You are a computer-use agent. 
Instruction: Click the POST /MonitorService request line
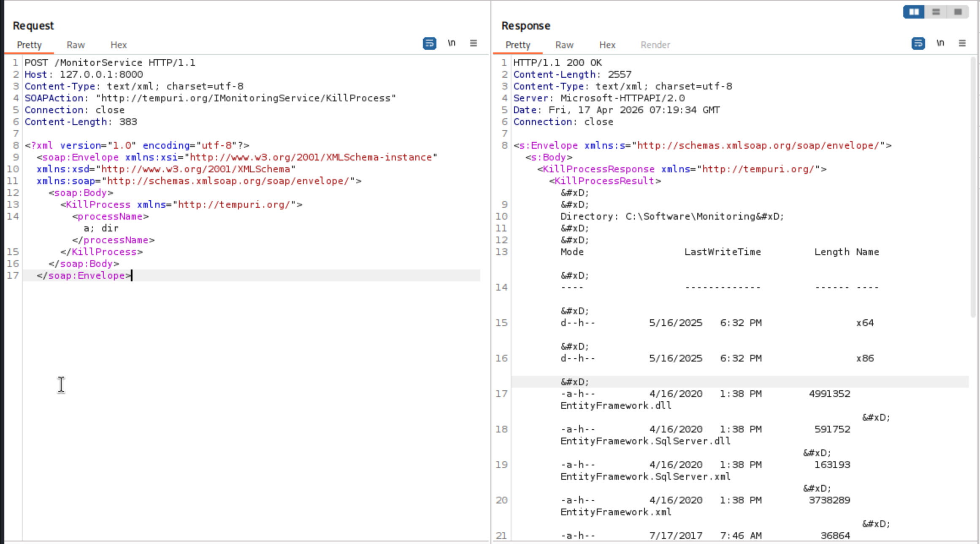[110, 63]
